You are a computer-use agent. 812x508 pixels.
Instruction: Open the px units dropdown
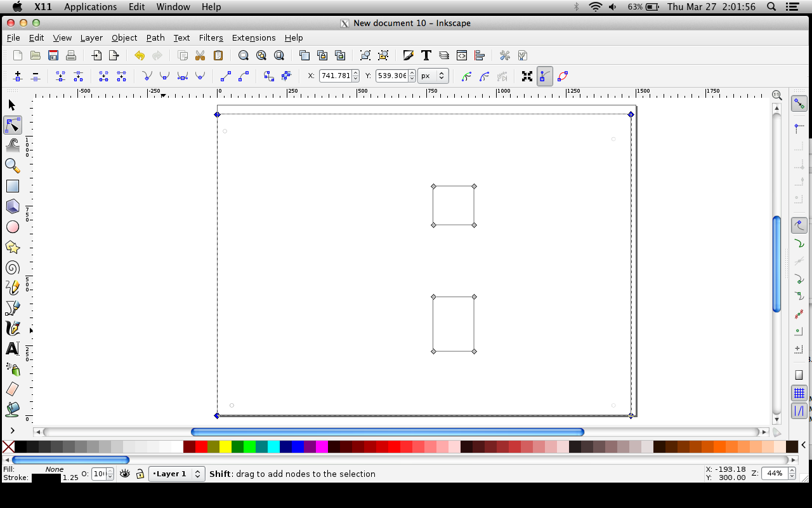[x=434, y=76]
